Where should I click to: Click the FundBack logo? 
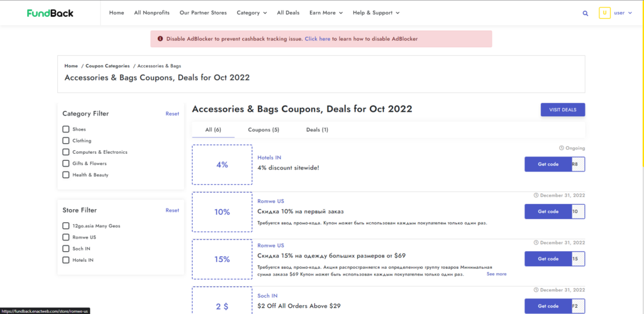pyautogui.click(x=50, y=13)
